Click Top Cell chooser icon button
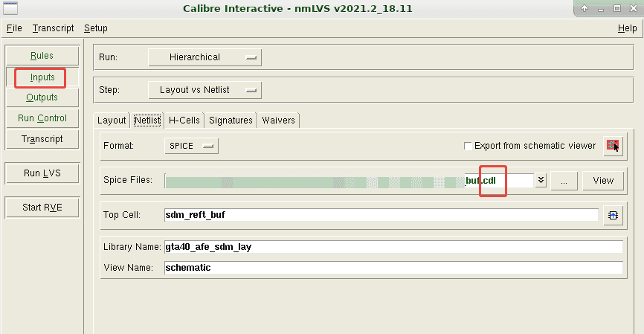Screen dimensions: 644x334 click(613, 215)
